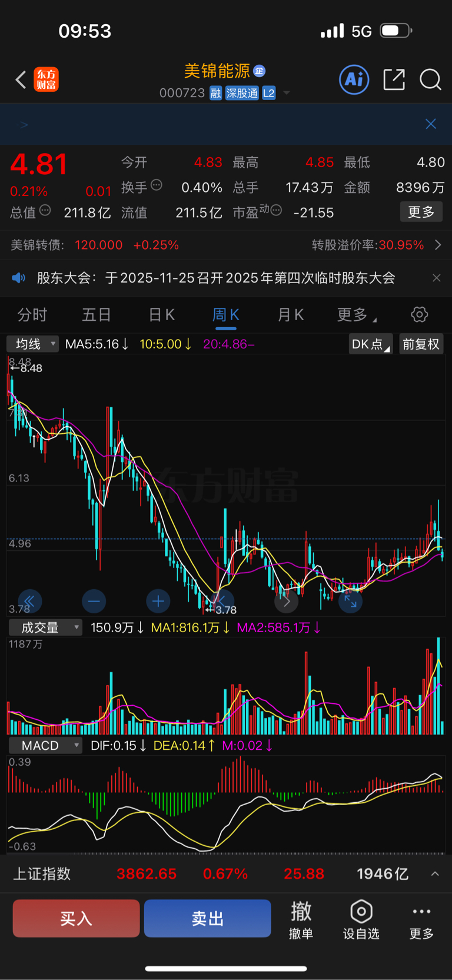Move chart right with arrow icon
This screenshot has width=452, height=980.
(x=287, y=602)
